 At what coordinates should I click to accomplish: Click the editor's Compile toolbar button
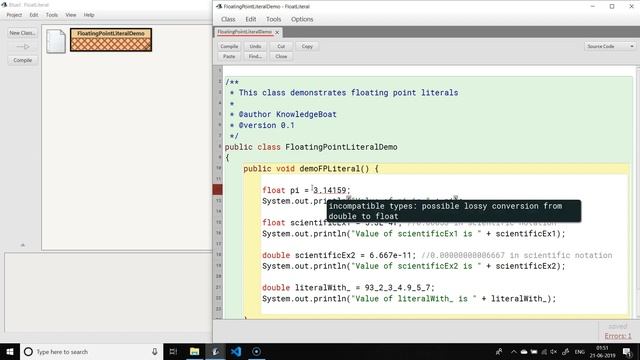(229, 47)
